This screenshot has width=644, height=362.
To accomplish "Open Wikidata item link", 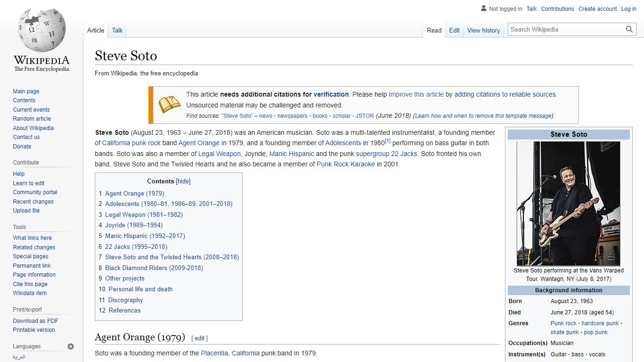I will coord(30,293).
